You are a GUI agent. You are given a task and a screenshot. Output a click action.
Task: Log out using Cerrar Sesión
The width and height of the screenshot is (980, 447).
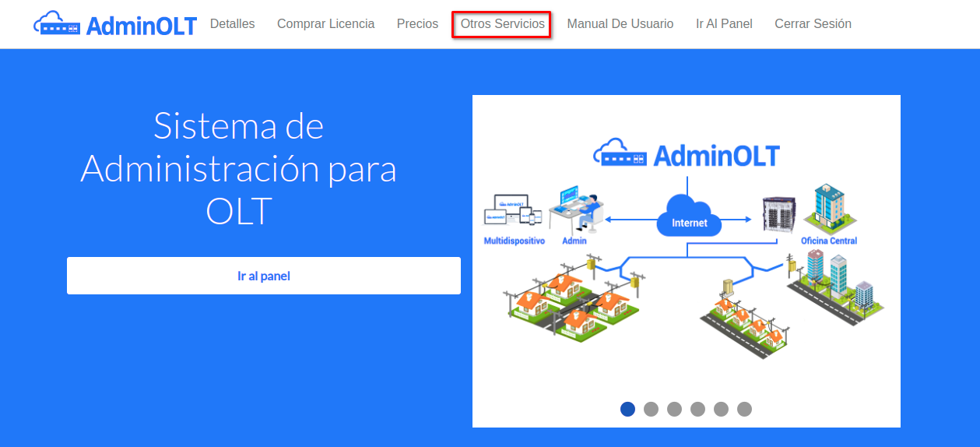[813, 24]
